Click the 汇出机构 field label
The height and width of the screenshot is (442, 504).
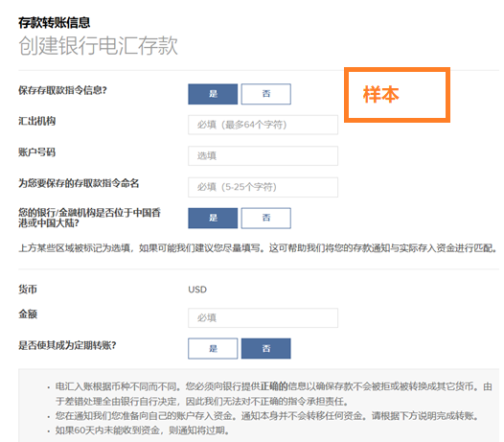tap(37, 121)
